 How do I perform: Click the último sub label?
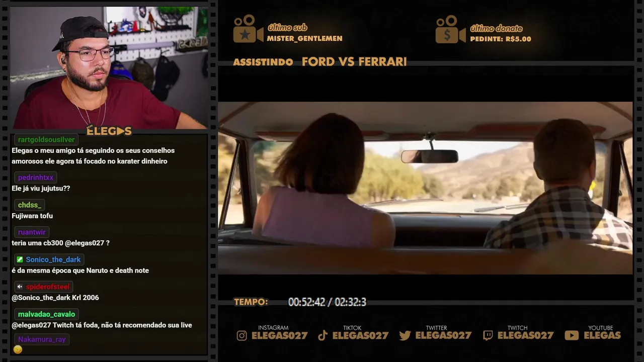[x=287, y=28]
